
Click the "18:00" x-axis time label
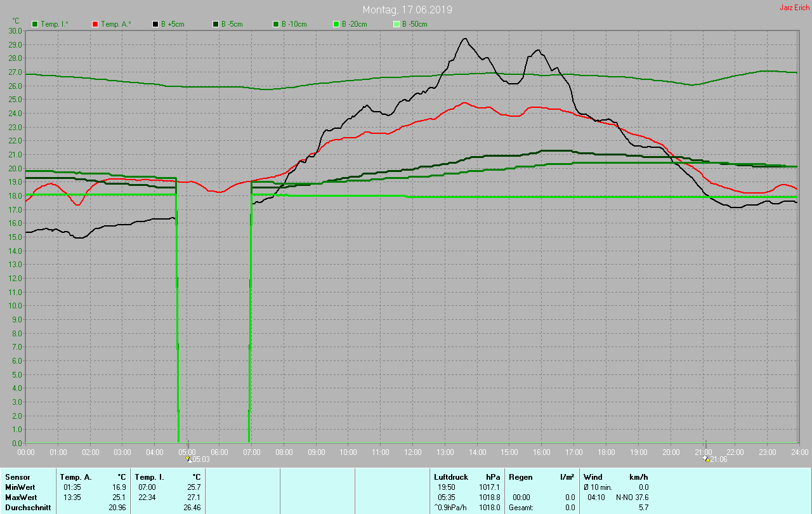tap(606, 452)
